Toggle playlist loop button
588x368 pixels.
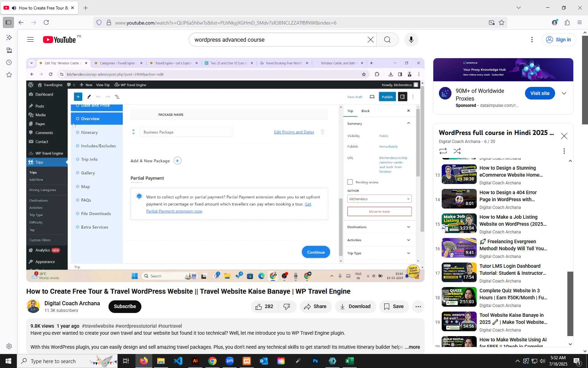pos(443,151)
